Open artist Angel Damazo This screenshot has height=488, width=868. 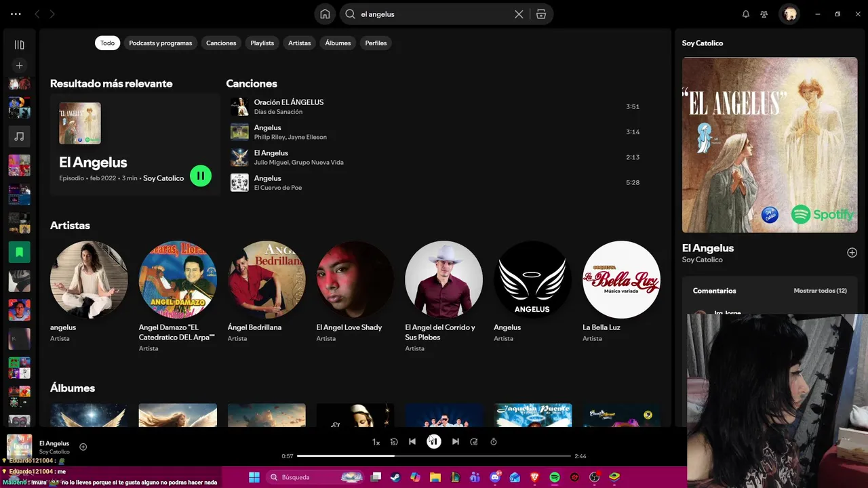[x=178, y=280]
